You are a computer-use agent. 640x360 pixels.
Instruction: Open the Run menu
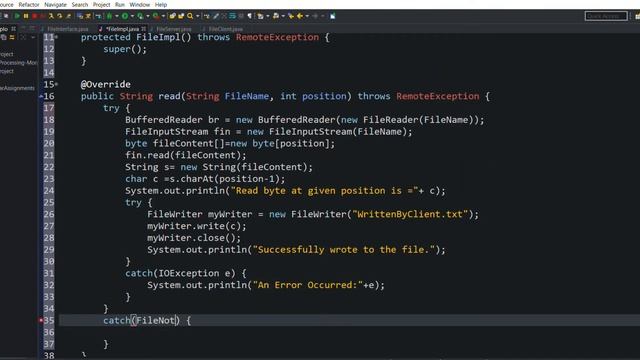coord(120,4)
